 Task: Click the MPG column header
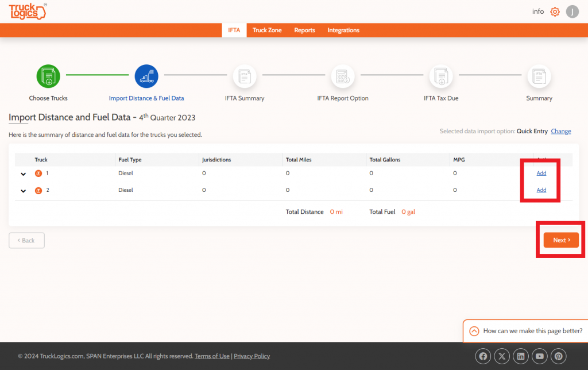point(459,160)
